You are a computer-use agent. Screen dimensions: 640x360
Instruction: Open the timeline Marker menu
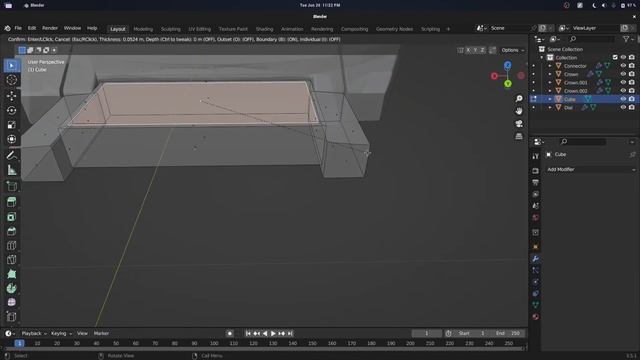point(101,333)
